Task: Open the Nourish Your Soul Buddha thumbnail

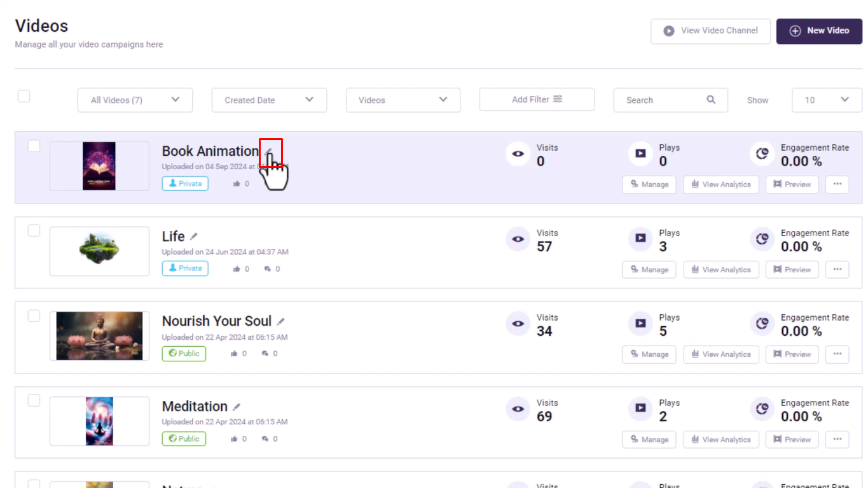Action: click(99, 336)
